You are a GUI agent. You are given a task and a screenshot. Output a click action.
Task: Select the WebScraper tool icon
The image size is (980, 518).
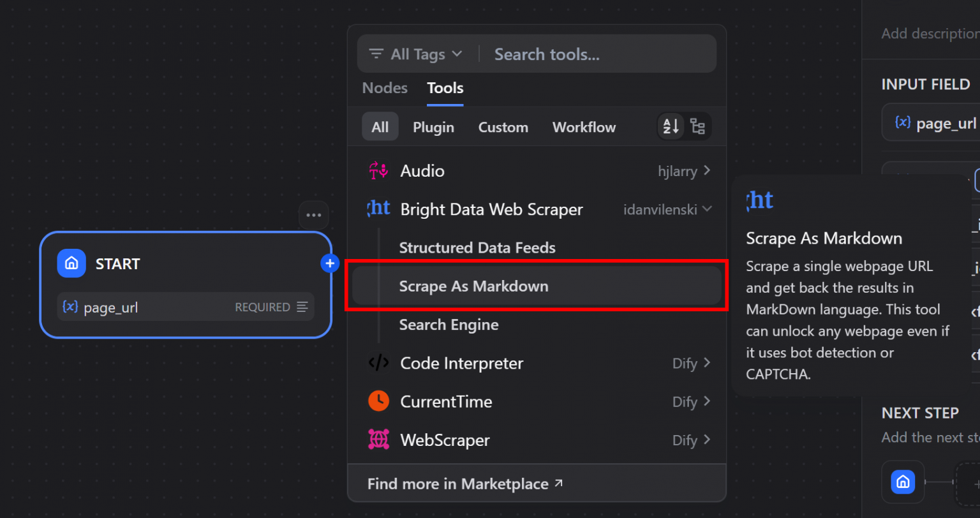(379, 440)
